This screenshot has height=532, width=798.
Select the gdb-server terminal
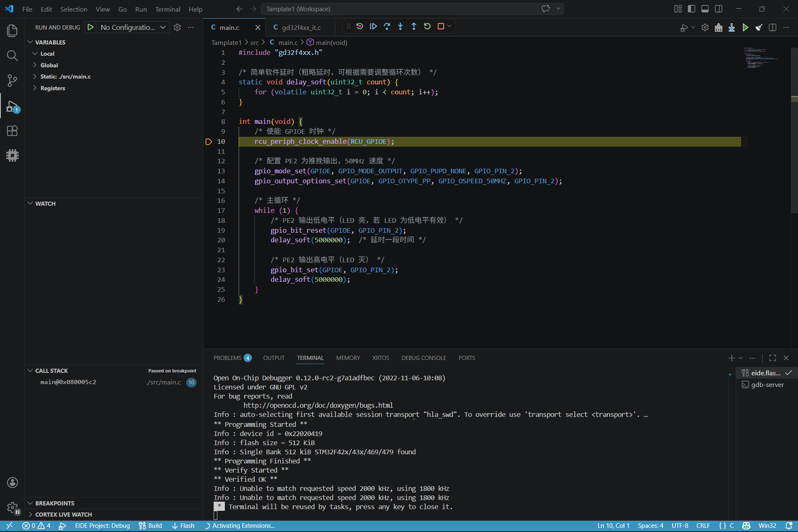pyautogui.click(x=767, y=384)
